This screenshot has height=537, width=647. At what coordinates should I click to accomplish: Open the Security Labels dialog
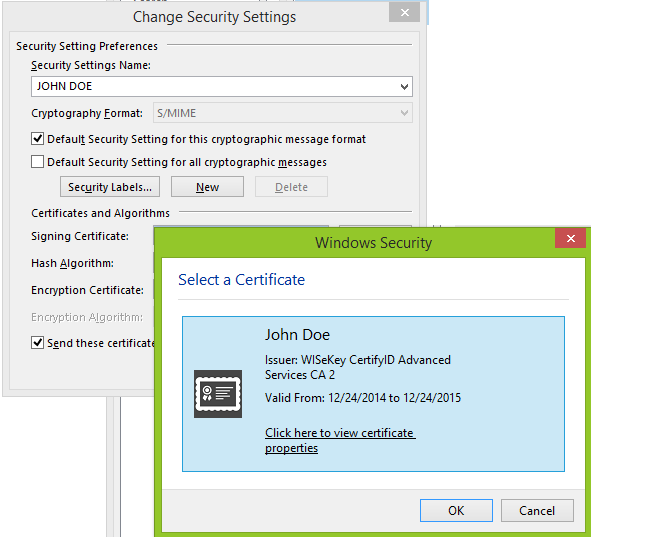coord(110,187)
